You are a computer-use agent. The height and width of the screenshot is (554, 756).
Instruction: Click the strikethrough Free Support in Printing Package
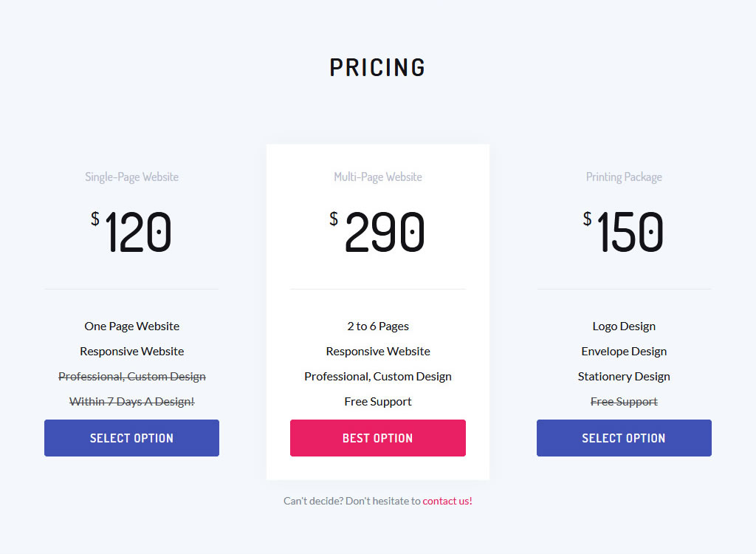tap(624, 402)
